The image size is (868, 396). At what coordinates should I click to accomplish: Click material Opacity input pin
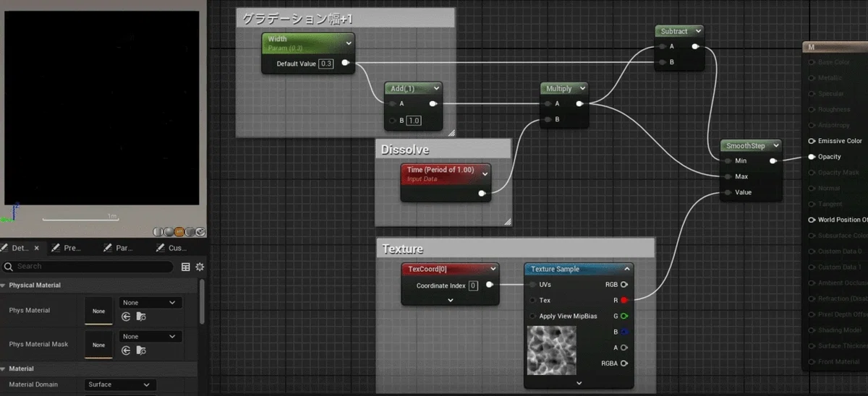tap(812, 157)
